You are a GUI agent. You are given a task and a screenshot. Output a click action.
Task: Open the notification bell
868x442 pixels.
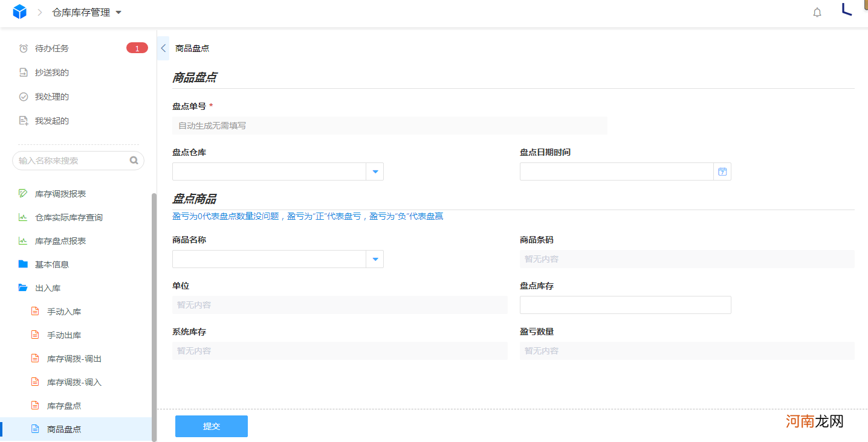817,12
